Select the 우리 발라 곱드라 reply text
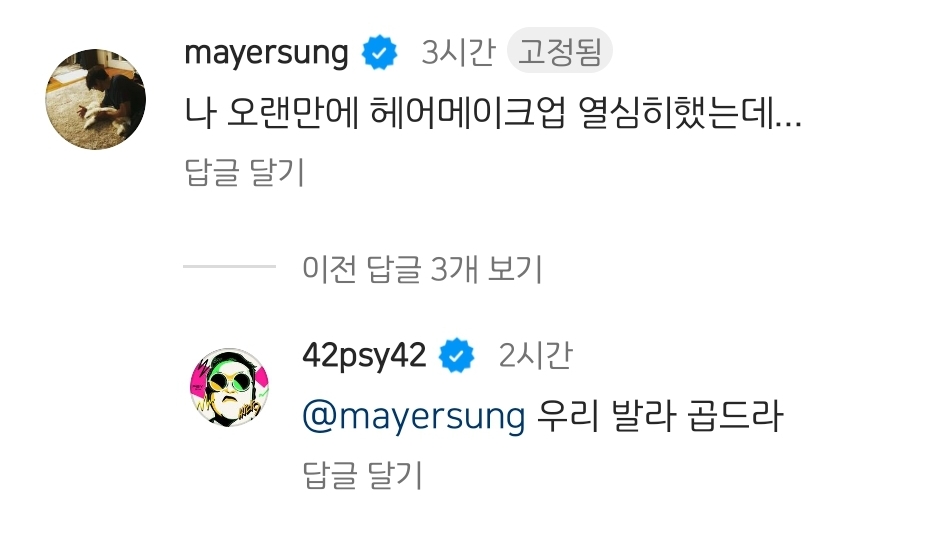This screenshot has width=937, height=540. tap(660, 416)
